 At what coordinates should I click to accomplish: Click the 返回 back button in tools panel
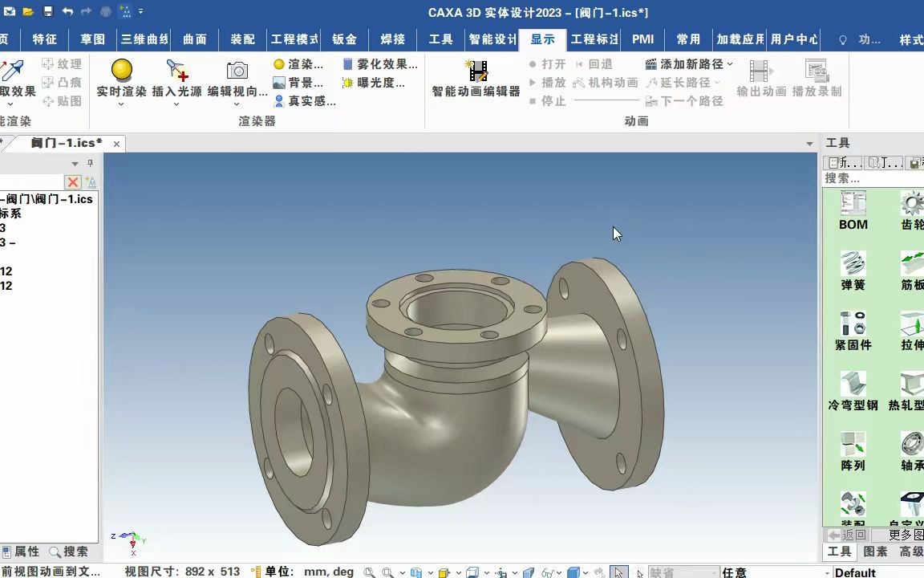coord(847,535)
